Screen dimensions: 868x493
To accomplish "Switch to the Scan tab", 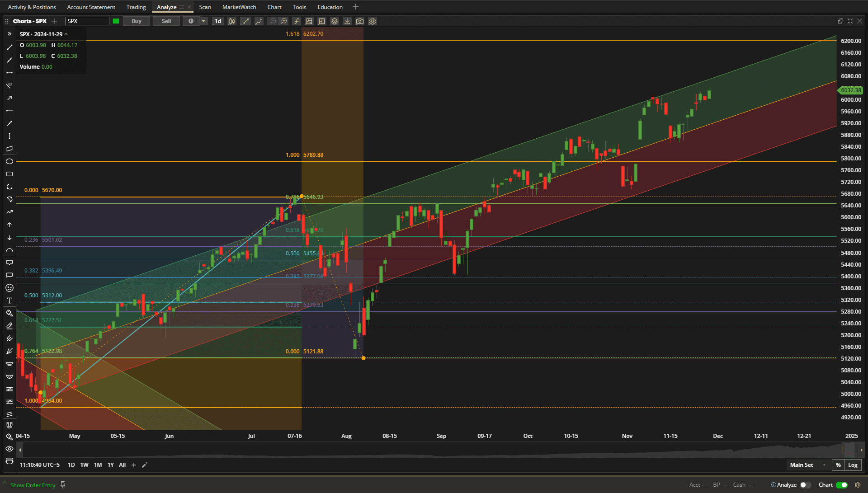I will click(205, 7).
